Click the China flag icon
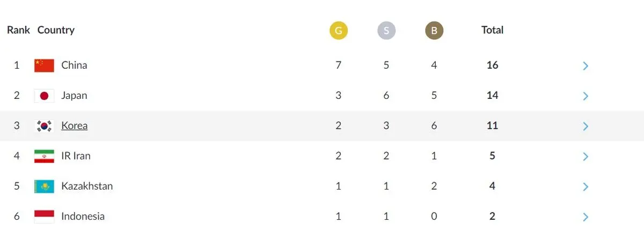This screenshot has height=239, width=644. click(x=44, y=66)
